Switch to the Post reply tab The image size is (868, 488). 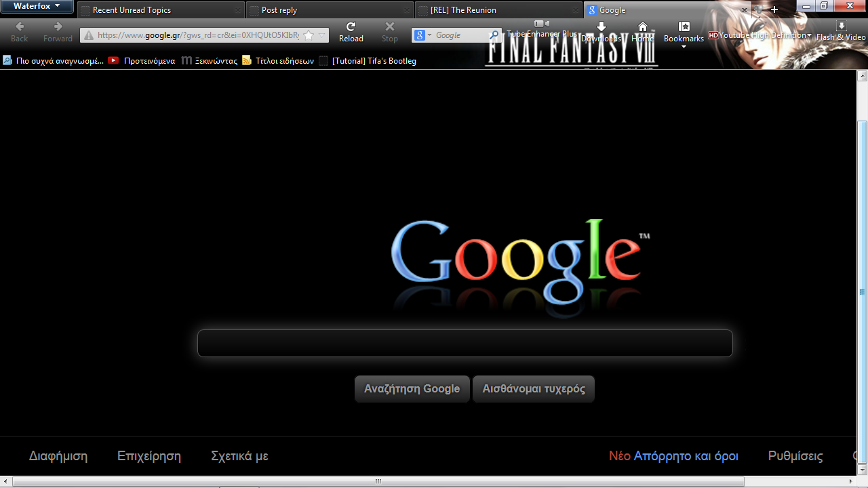click(329, 10)
